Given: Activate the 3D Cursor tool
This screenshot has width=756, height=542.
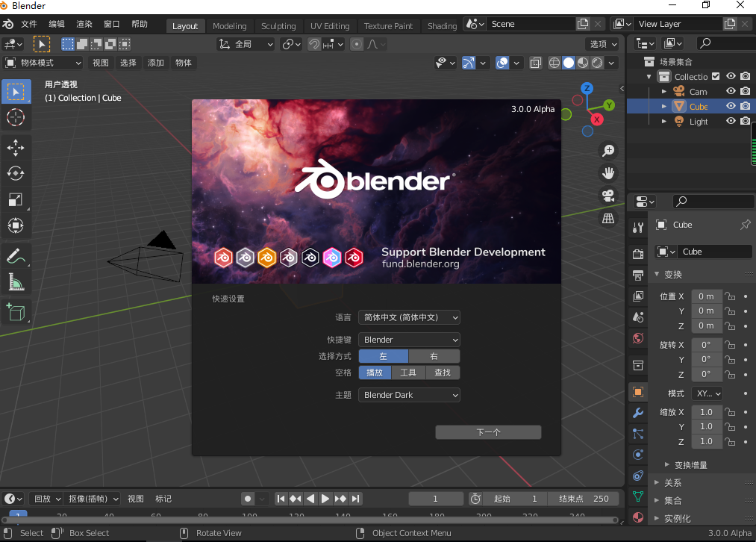Looking at the screenshot, I should 16,117.
